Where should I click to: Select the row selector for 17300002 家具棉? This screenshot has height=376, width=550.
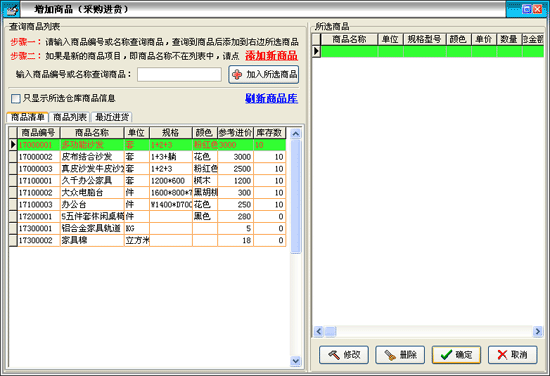(13, 240)
